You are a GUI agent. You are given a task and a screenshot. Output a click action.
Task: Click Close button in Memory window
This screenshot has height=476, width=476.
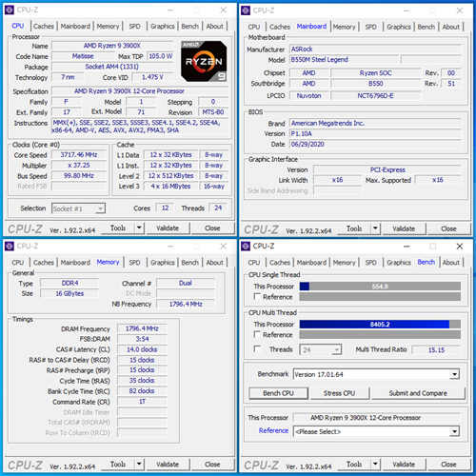point(212,465)
